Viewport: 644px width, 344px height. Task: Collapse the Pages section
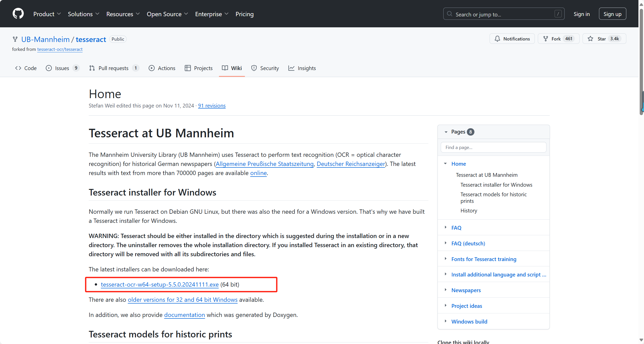(x=446, y=132)
